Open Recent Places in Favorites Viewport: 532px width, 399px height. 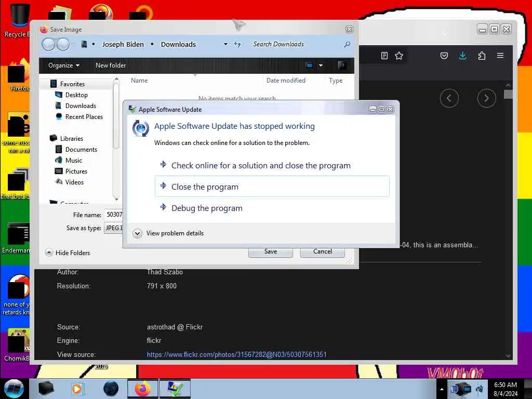pyautogui.click(x=84, y=117)
